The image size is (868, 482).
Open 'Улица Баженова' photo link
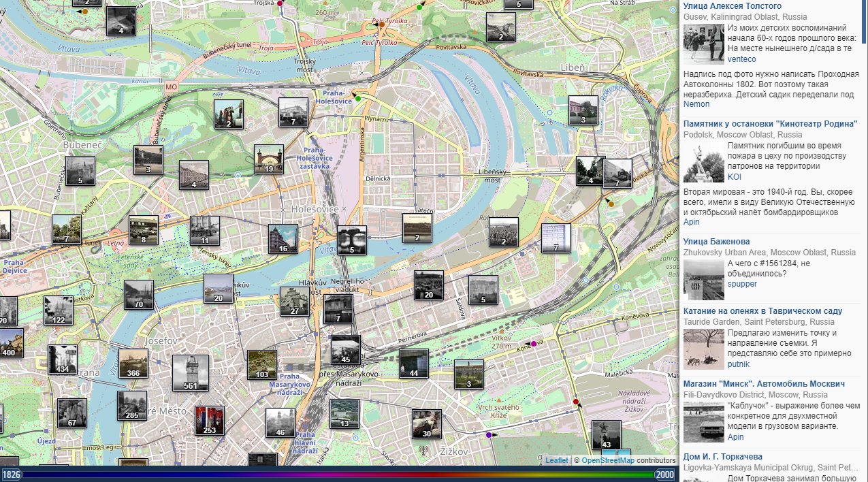tap(717, 242)
